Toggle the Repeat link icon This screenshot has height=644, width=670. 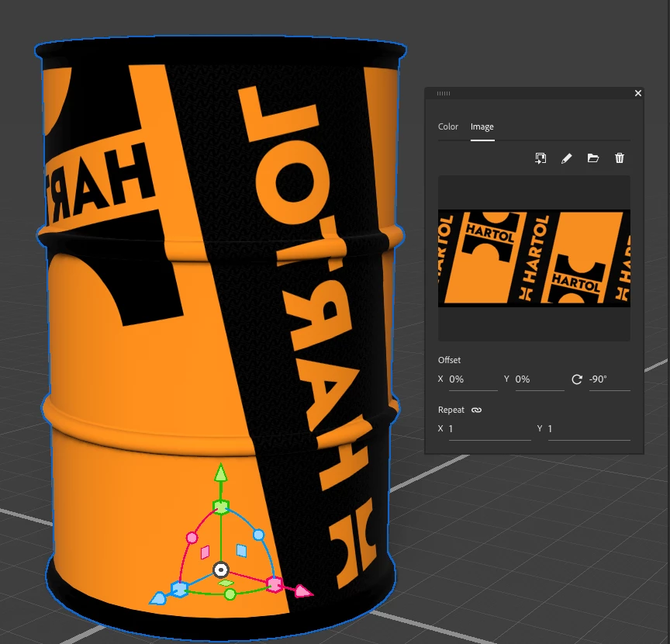pyautogui.click(x=476, y=410)
